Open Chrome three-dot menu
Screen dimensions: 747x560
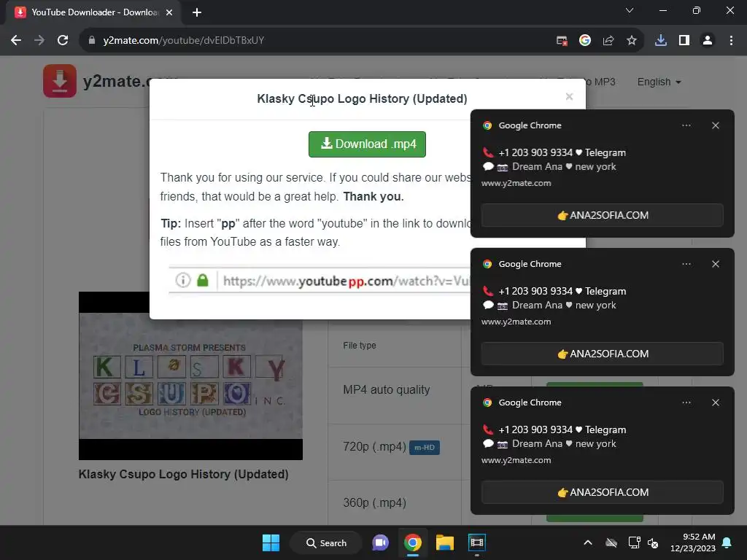tap(731, 41)
